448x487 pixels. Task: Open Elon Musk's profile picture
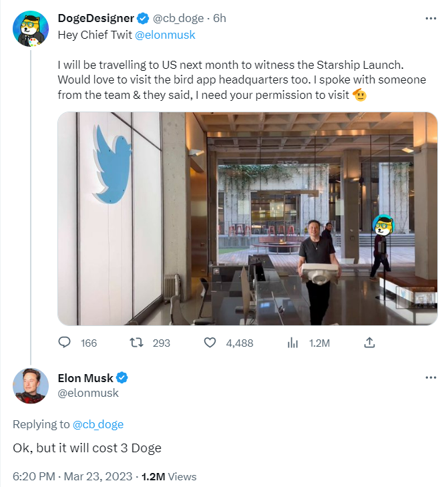point(31,385)
